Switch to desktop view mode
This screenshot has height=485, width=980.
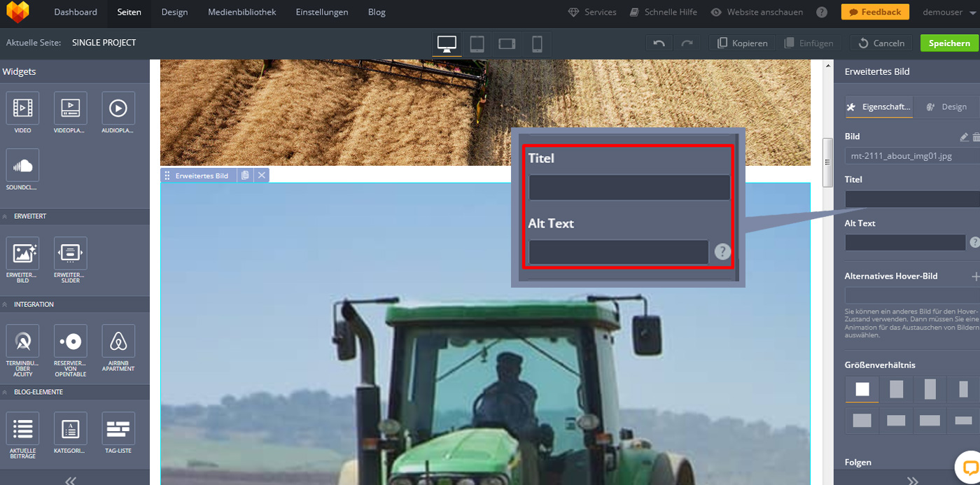pos(447,43)
